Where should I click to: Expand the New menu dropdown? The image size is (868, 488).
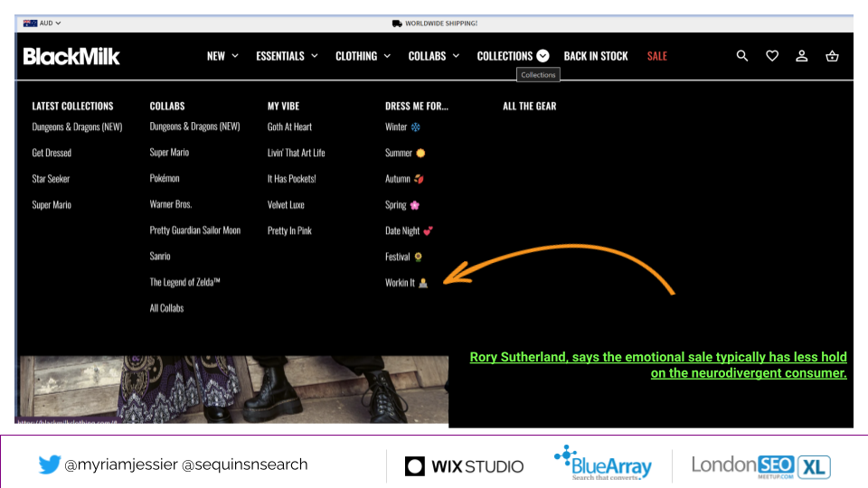(222, 56)
